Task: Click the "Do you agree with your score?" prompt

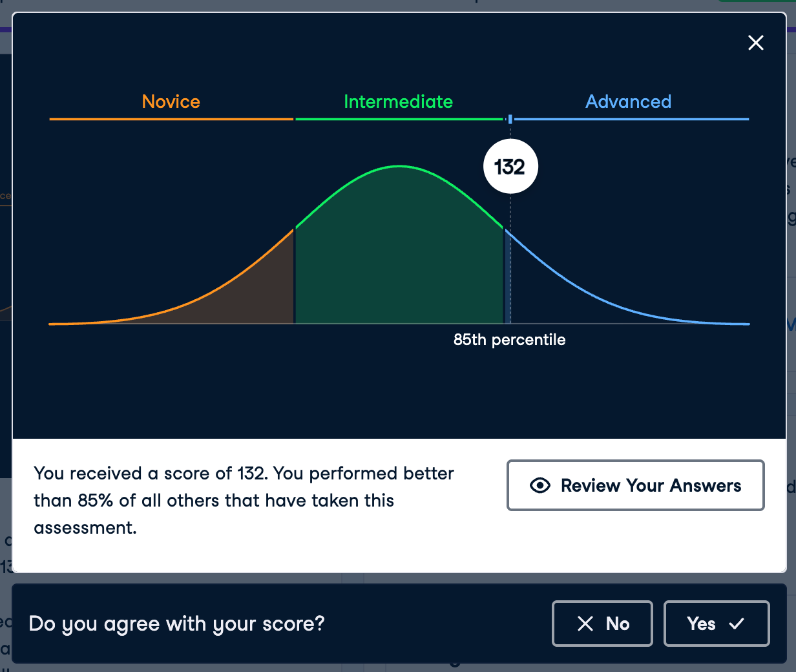Action: click(176, 624)
